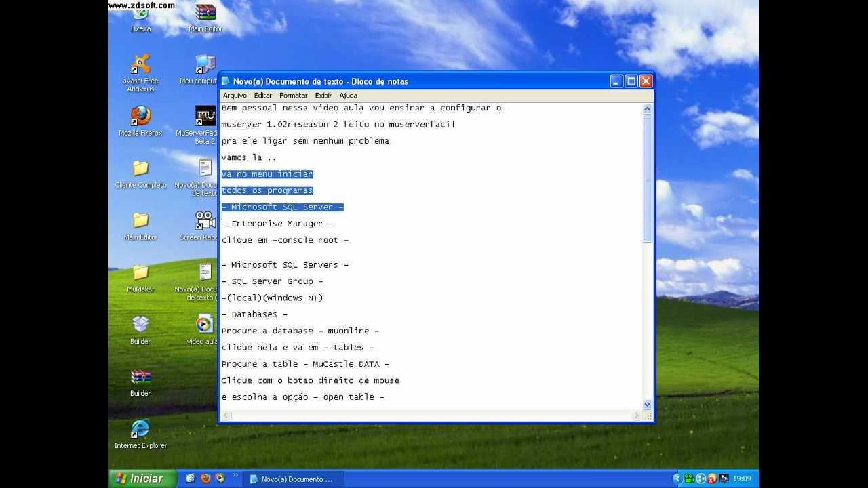The image size is (868, 488).
Task: Click Internet Explorer quick launch icon in taskbar
Action: (x=191, y=479)
